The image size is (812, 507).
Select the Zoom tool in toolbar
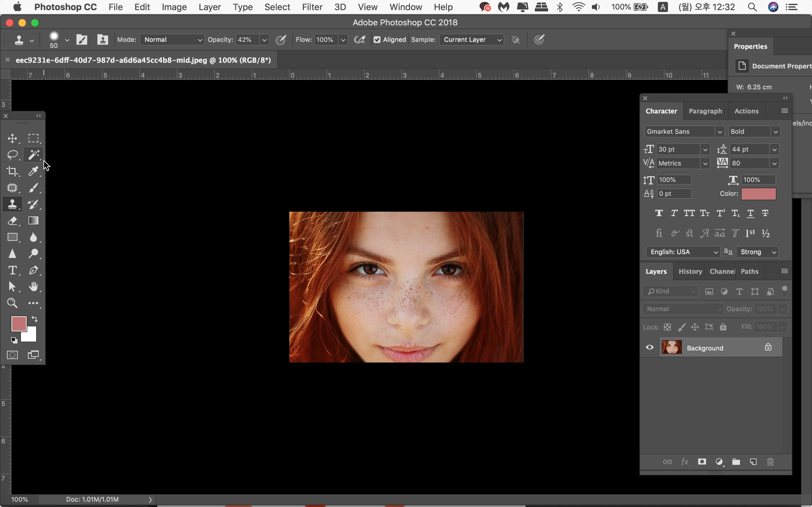[12, 303]
